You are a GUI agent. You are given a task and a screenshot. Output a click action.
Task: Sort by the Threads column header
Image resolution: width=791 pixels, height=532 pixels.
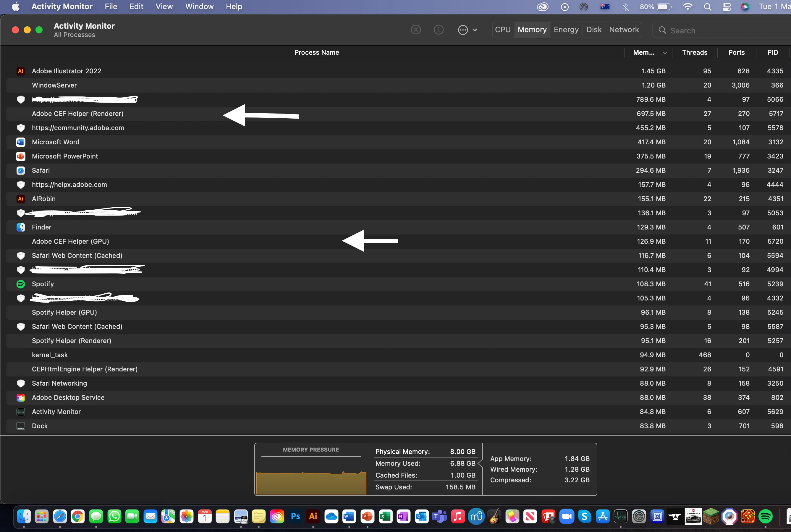(694, 53)
